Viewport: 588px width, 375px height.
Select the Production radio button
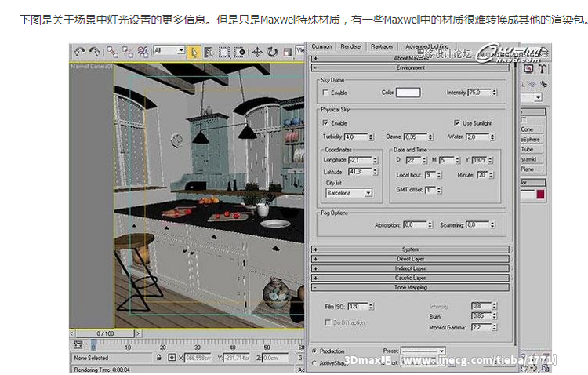(x=314, y=351)
